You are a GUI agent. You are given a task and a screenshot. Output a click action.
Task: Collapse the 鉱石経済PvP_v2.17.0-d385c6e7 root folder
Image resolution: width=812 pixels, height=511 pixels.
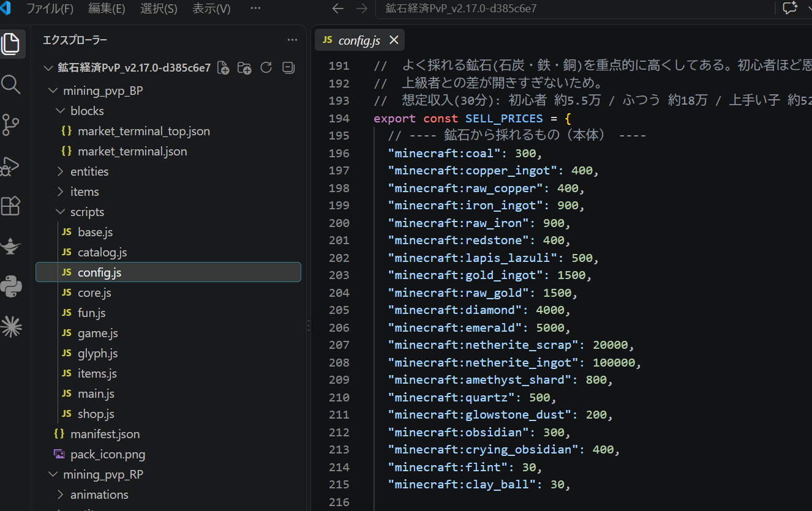[48, 67]
